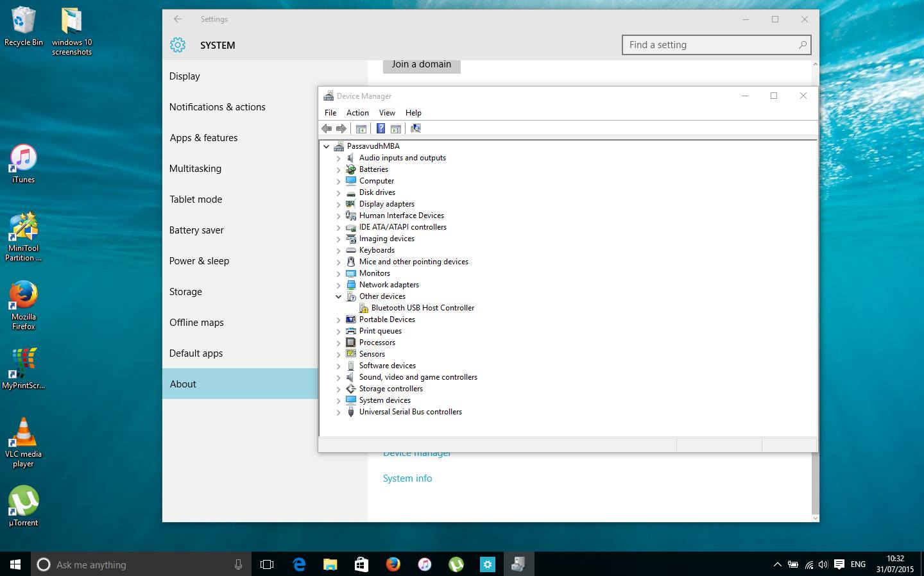Collapse the Other devices category
924x576 pixels.
click(339, 296)
